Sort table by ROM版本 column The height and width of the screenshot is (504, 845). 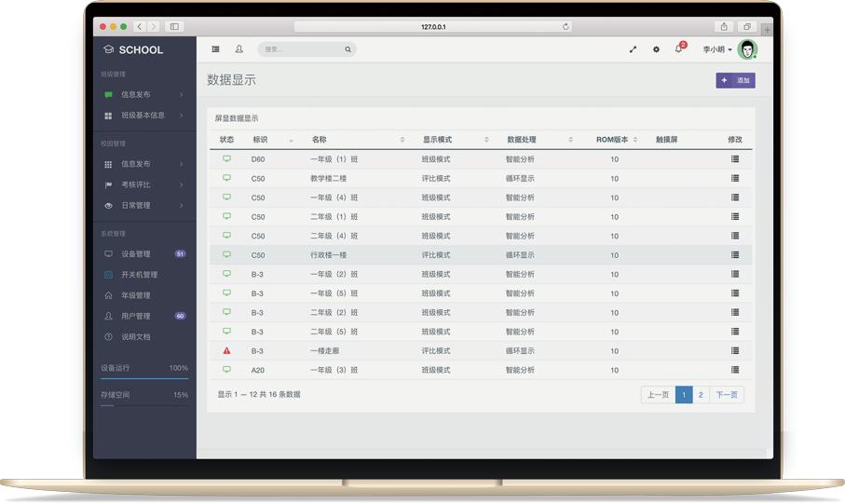click(x=617, y=140)
